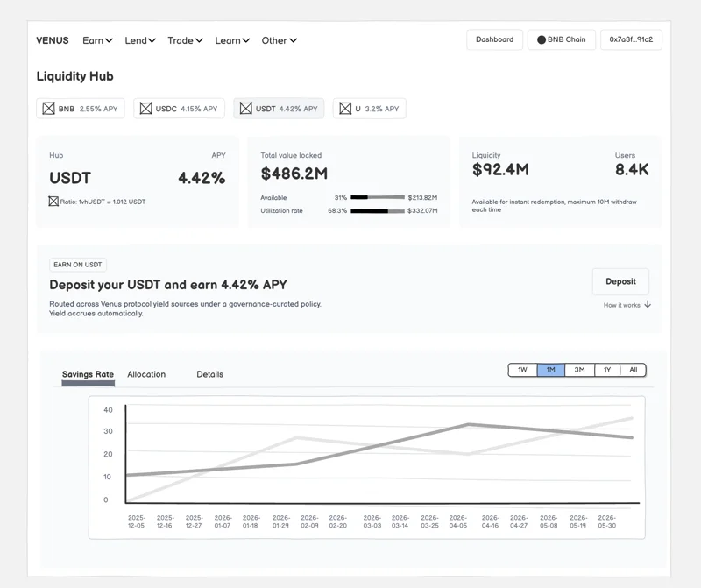Open the Lend dropdown menu
The width and height of the screenshot is (701, 588).
coord(140,40)
